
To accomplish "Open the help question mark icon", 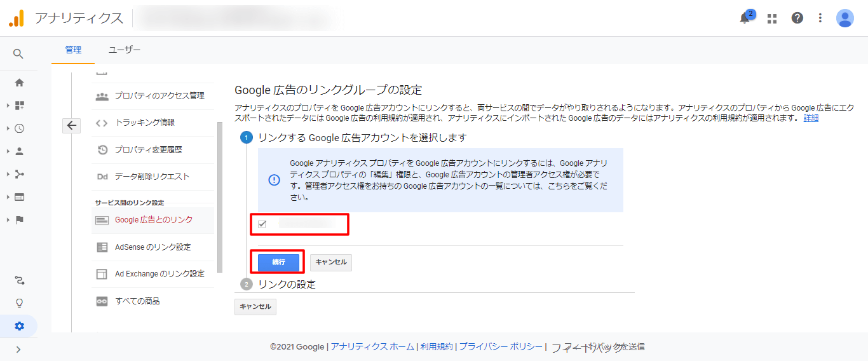I will [x=797, y=18].
